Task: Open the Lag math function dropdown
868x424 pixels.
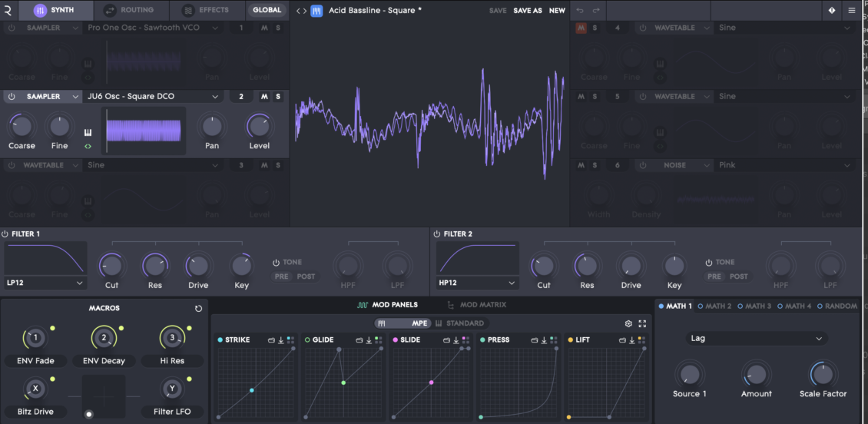Action: [x=756, y=339]
